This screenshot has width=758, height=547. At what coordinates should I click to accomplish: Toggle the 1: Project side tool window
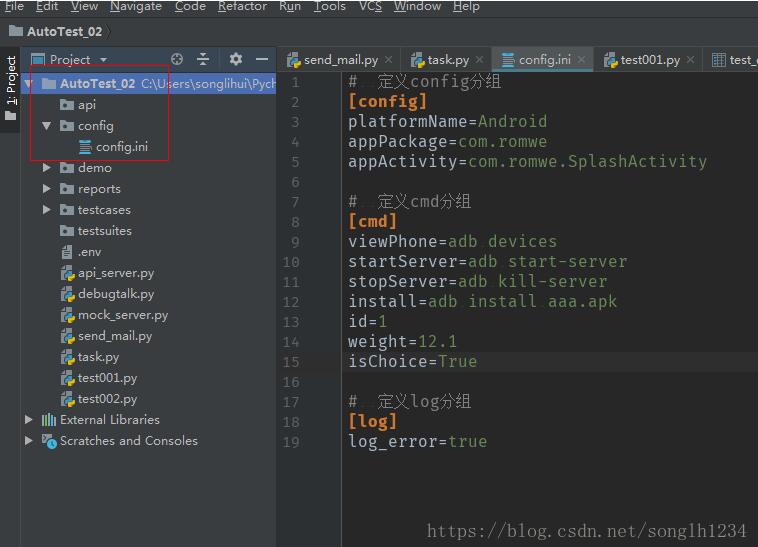click(11, 82)
